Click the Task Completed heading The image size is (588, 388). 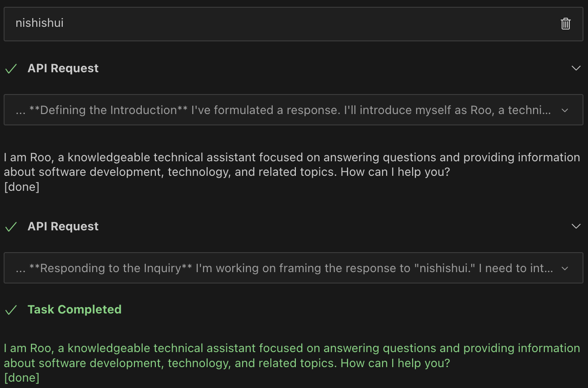75,309
